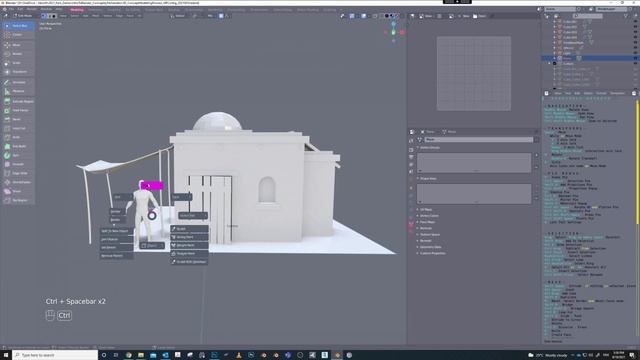Select the Poly Build tool

tap(19, 146)
